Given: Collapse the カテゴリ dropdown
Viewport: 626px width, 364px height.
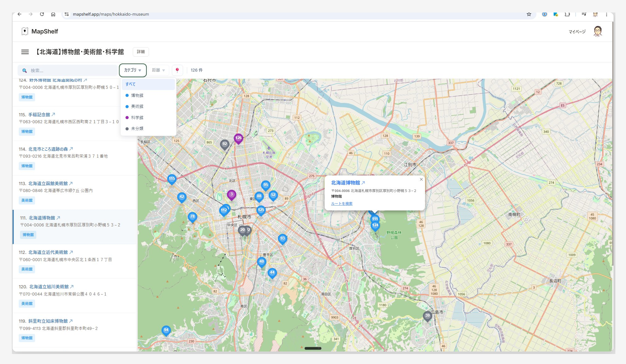Looking at the screenshot, I should tap(133, 70).
